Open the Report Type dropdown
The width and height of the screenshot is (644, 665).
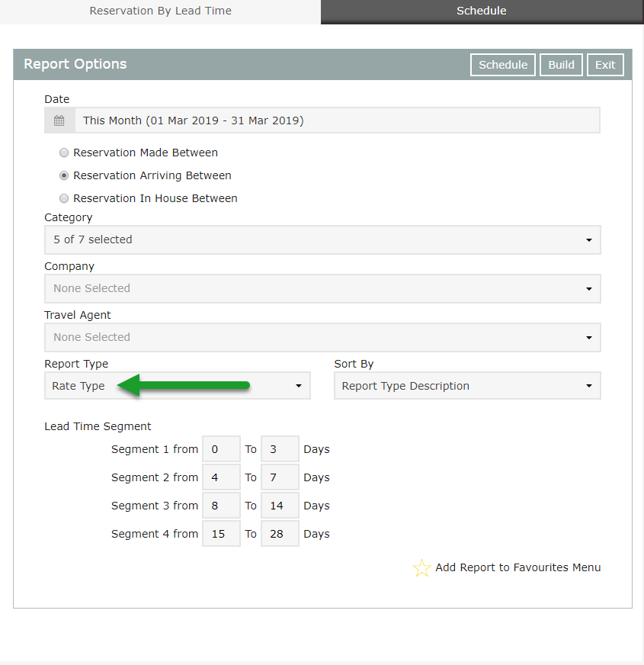pos(178,386)
